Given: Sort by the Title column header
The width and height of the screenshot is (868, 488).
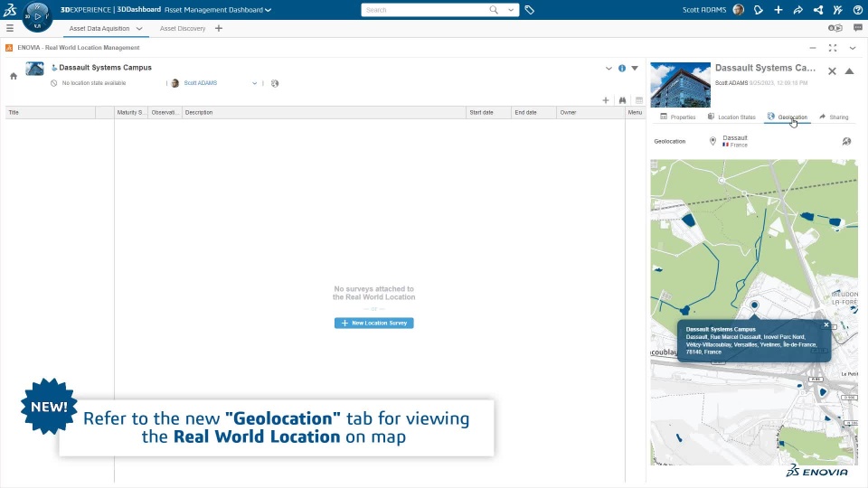Looking at the screenshot, I should click(51, 112).
